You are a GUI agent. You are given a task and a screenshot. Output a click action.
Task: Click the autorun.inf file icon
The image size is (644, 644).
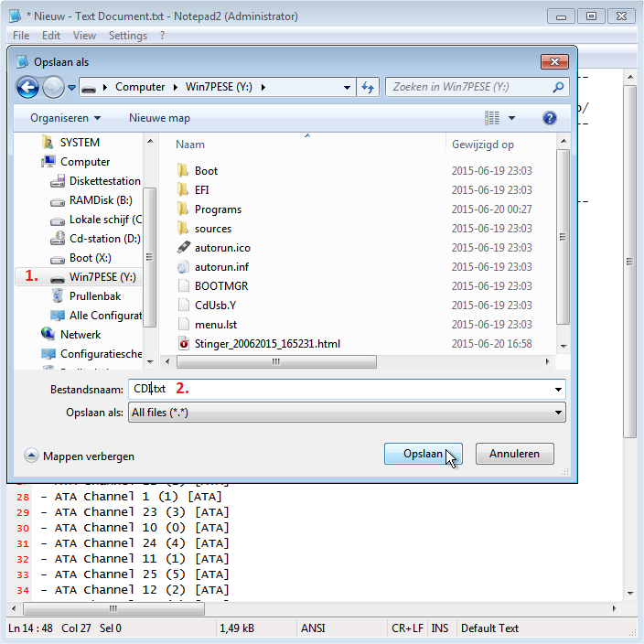point(183,267)
